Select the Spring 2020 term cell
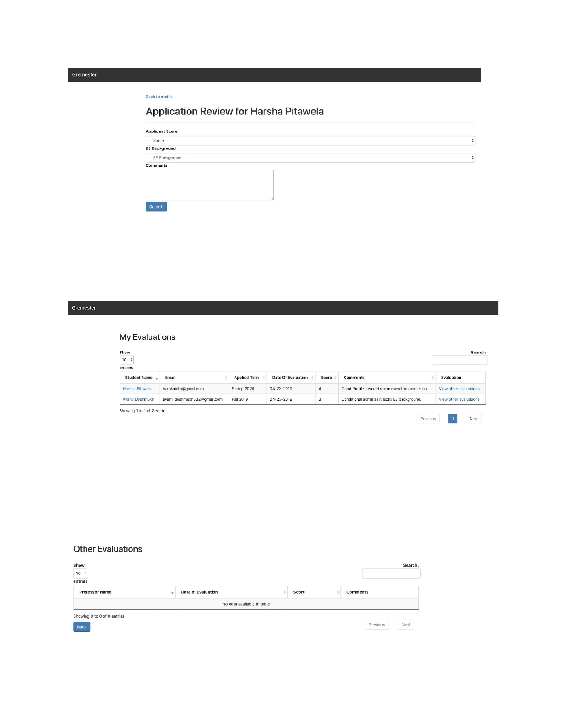The image size is (563, 728). click(x=247, y=389)
